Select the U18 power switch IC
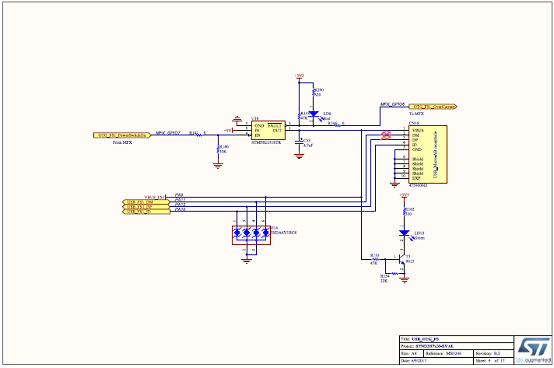Image resolution: width=554 pixels, height=368 pixels. point(268,130)
